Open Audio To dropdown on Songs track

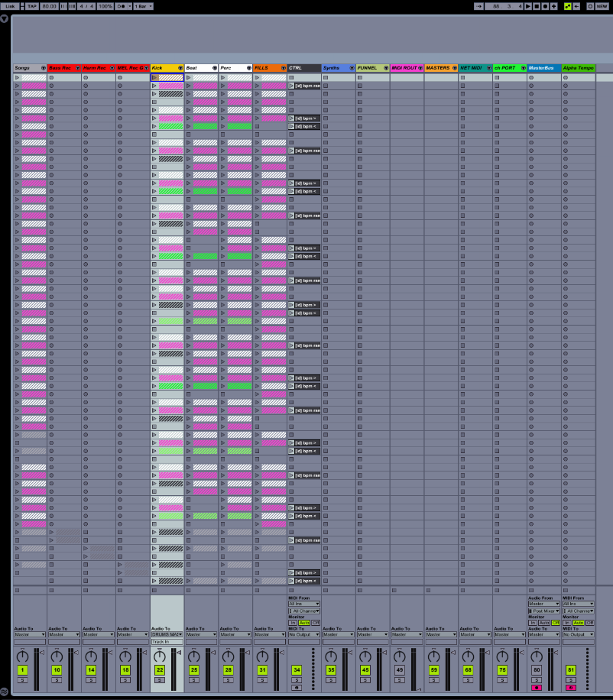pos(29,634)
